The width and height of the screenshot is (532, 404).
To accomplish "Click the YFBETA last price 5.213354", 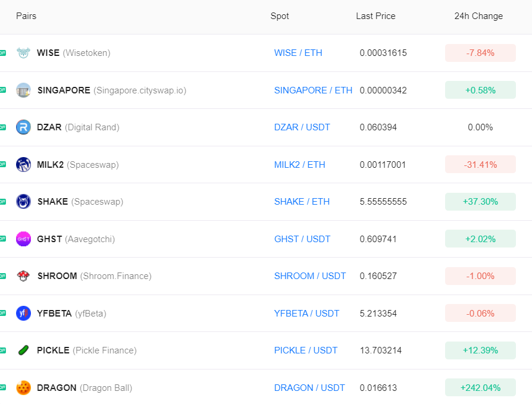I will (x=378, y=313).
